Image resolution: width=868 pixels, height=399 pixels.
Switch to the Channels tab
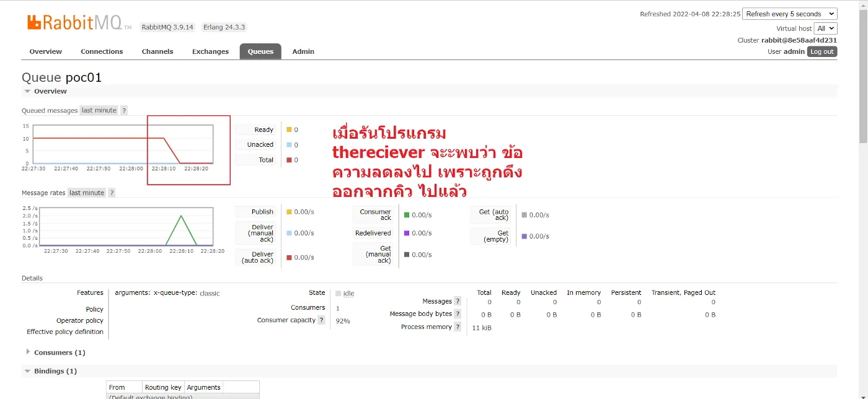coord(157,51)
